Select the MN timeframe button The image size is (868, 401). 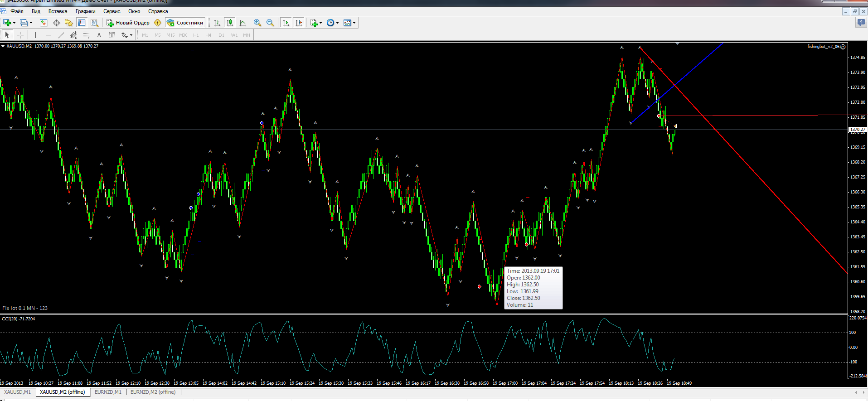247,35
